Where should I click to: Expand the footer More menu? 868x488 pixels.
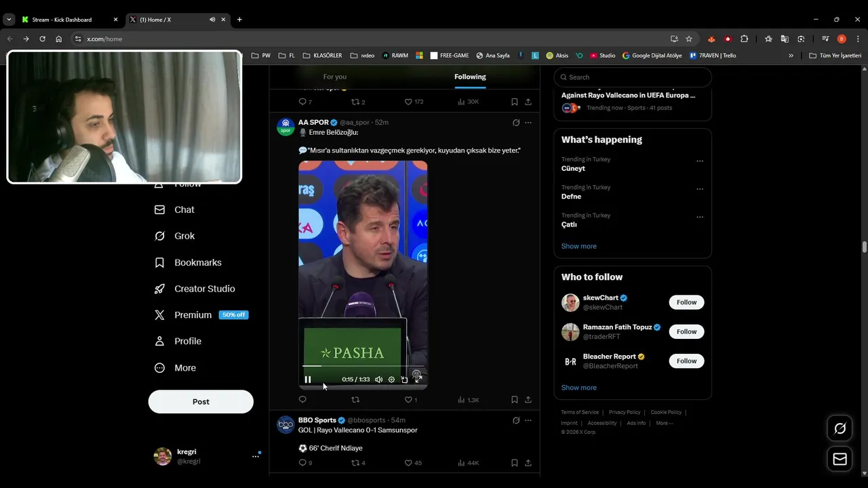click(665, 423)
